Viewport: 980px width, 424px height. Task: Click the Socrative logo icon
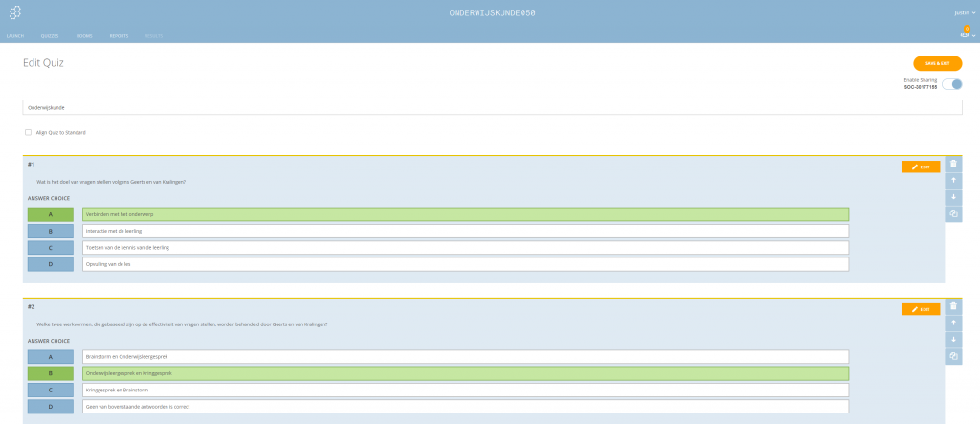14,12
